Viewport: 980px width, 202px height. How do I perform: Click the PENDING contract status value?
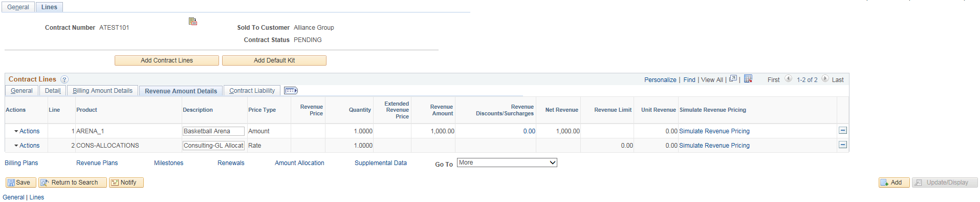coord(308,40)
